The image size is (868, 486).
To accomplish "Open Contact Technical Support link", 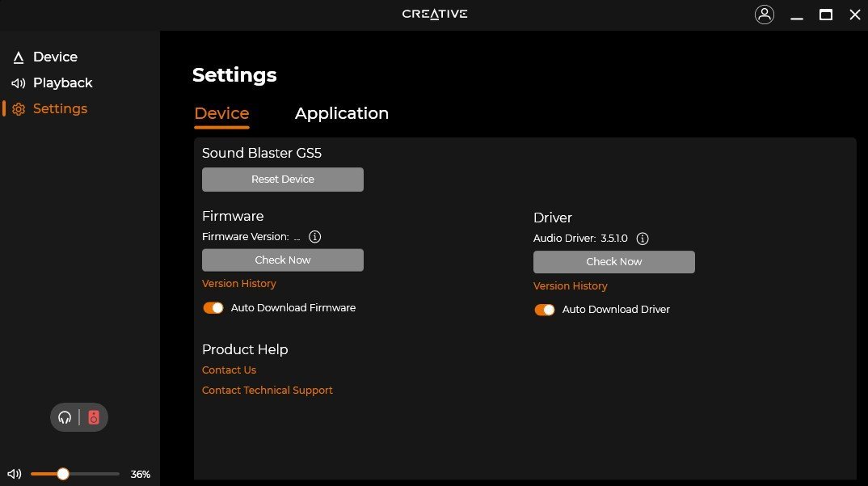I will point(267,391).
